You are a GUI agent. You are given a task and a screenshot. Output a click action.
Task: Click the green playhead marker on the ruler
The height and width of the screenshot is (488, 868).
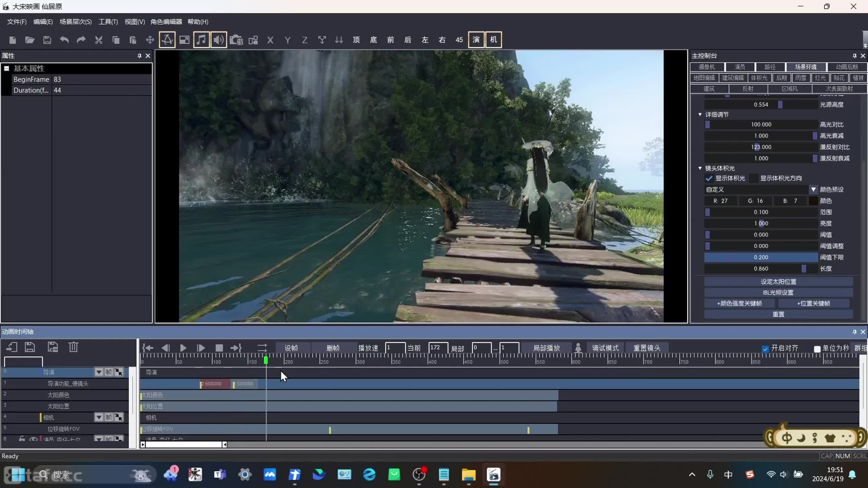click(266, 360)
